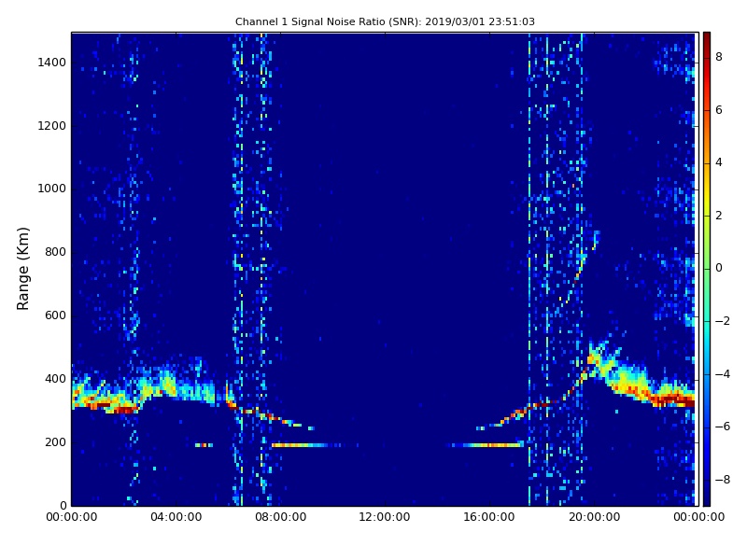Image resolution: width=747 pixels, height=560 pixels.
Task: Select the '04:00:00' x-axis tick label
Action: (x=176, y=517)
